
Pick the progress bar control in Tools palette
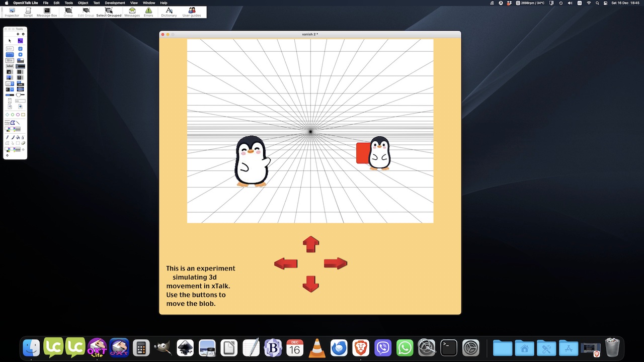(x=10, y=95)
